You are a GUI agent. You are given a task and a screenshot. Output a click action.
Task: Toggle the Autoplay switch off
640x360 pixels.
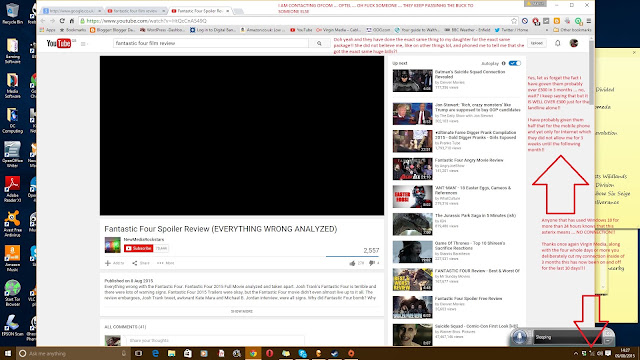click(515, 63)
